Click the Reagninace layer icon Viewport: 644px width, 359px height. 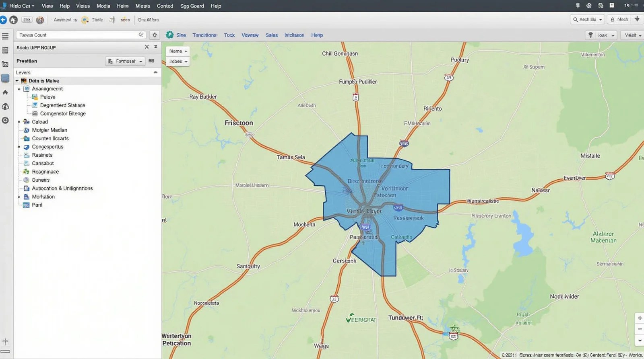click(x=26, y=172)
